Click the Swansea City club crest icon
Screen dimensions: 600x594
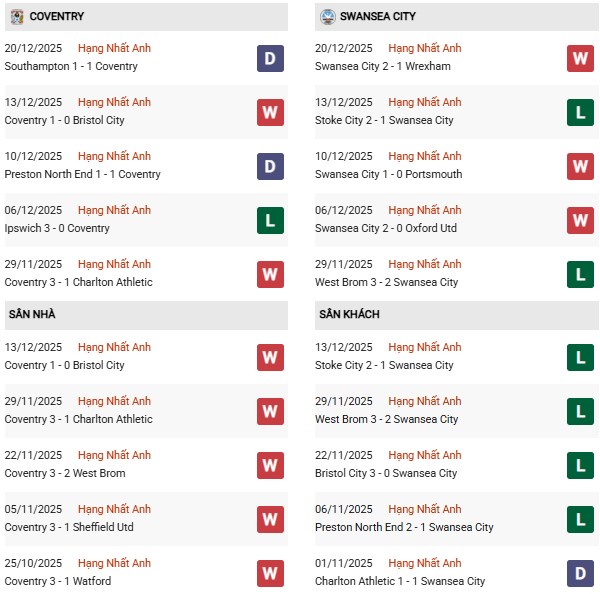click(x=328, y=17)
